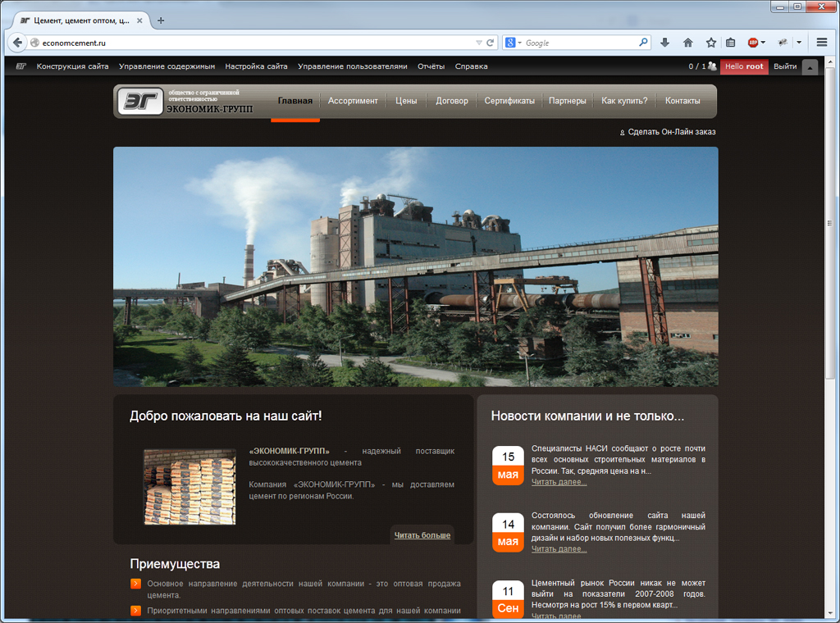The height and width of the screenshot is (623, 840).
Task: Open the Ассортимент navigation tab
Action: point(353,101)
